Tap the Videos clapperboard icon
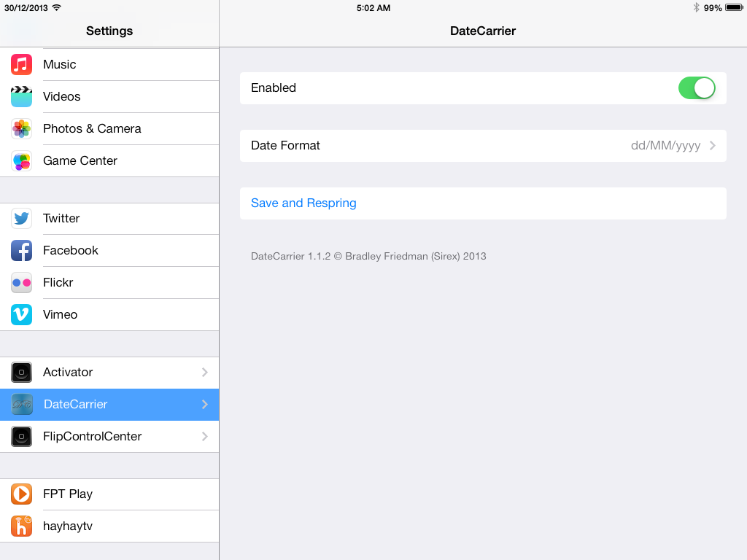This screenshot has width=747, height=560. point(21,97)
